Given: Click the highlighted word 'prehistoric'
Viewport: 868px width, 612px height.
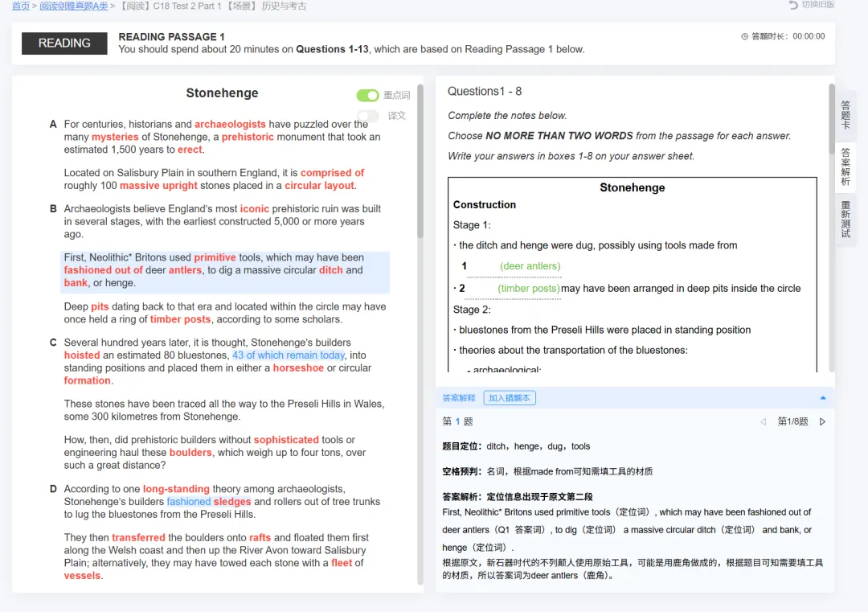Looking at the screenshot, I should click(x=248, y=138).
